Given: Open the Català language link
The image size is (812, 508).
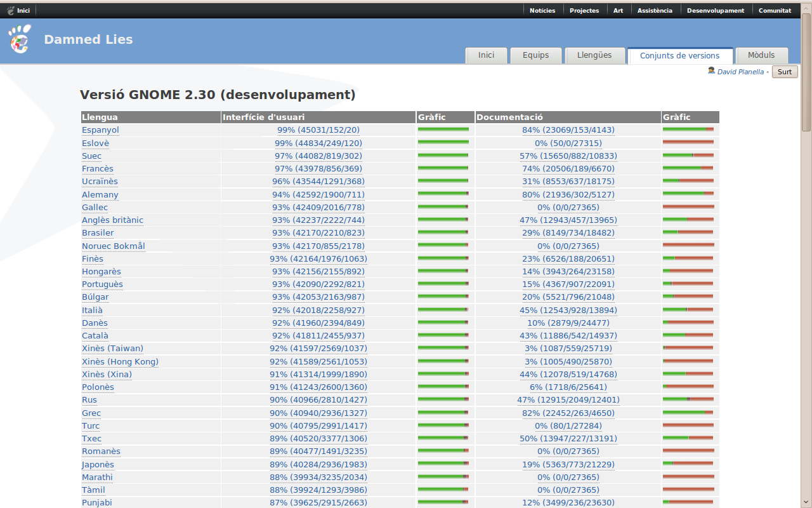Looking at the screenshot, I should [95, 336].
